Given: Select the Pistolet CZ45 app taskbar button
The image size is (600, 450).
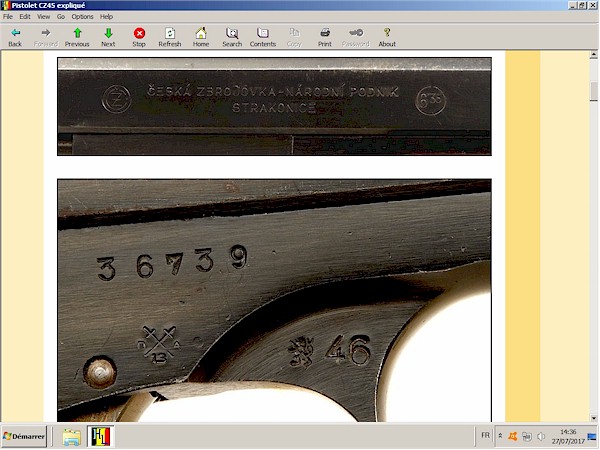Looking at the screenshot, I should click(101, 437).
